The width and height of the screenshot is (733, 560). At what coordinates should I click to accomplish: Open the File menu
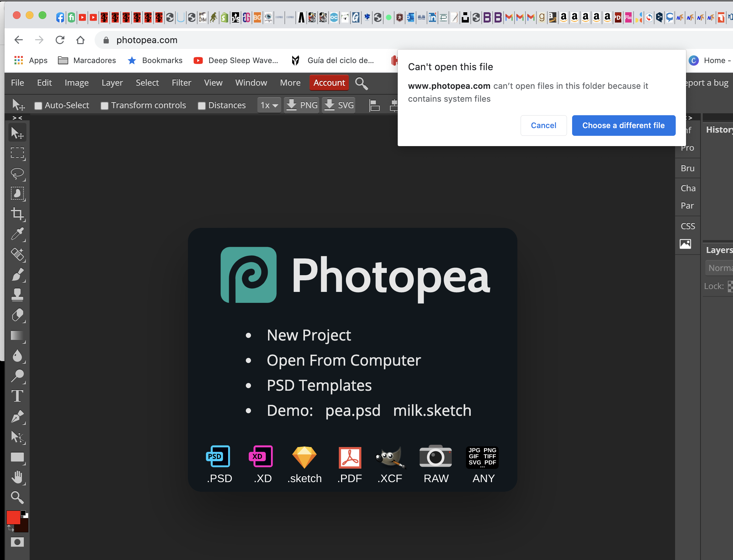coord(17,83)
